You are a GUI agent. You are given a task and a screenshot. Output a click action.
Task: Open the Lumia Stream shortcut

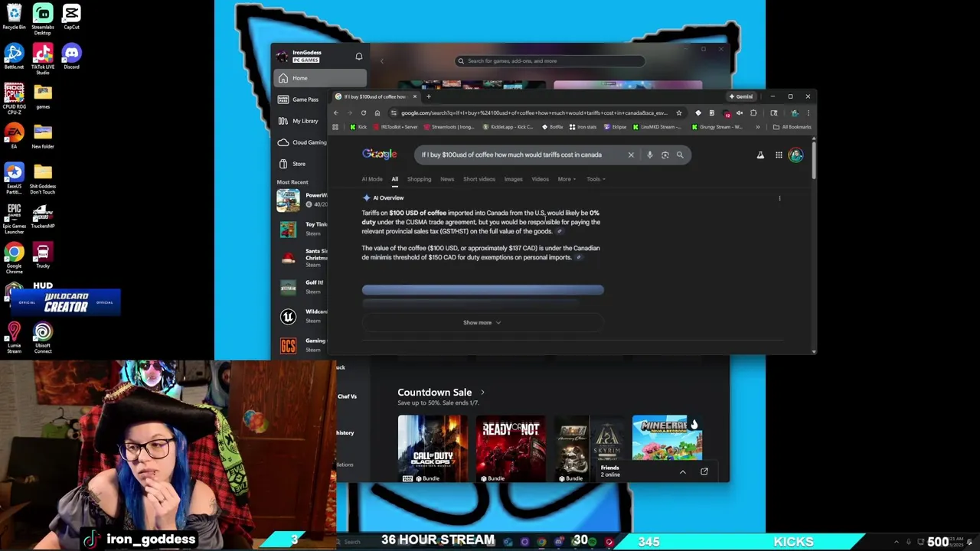click(x=14, y=337)
